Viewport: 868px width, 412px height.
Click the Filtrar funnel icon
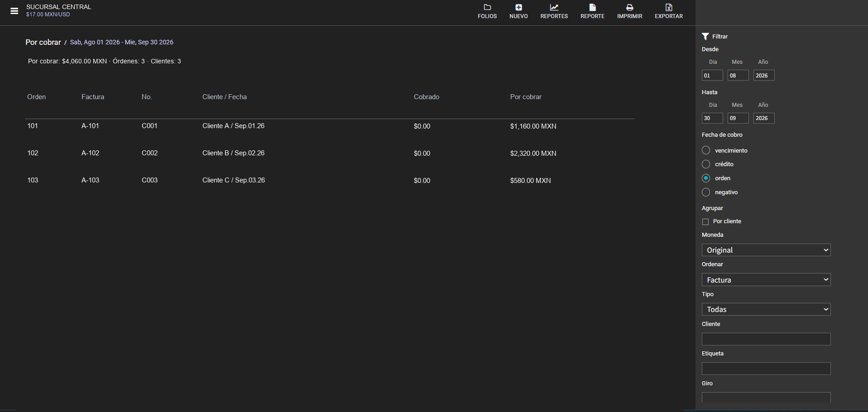click(705, 36)
